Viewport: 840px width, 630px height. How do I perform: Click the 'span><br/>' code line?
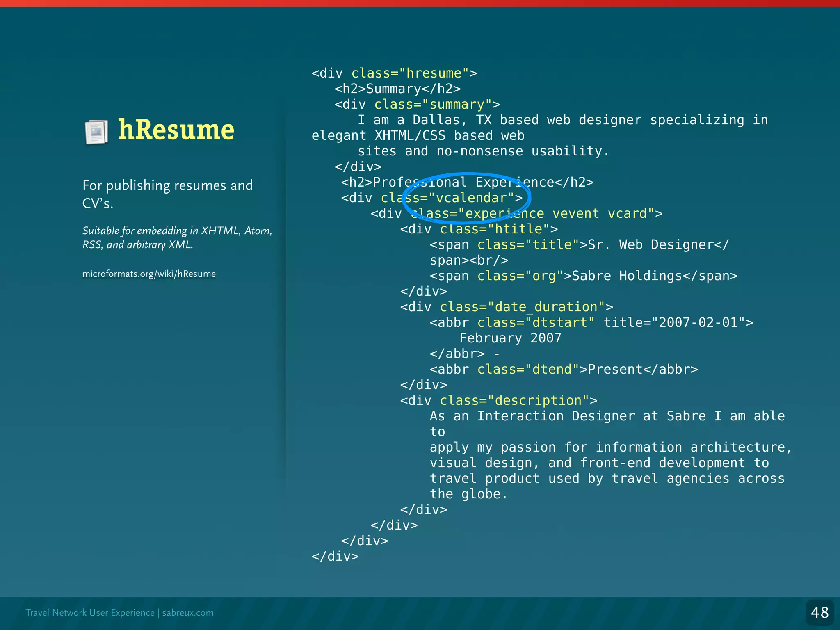[x=469, y=260]
